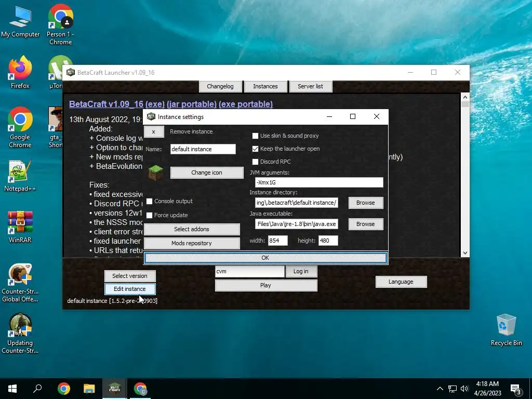This screenshot has height=399, width=532.
Task: Click the grass block instance icon
Action: (x=156, y=172)
